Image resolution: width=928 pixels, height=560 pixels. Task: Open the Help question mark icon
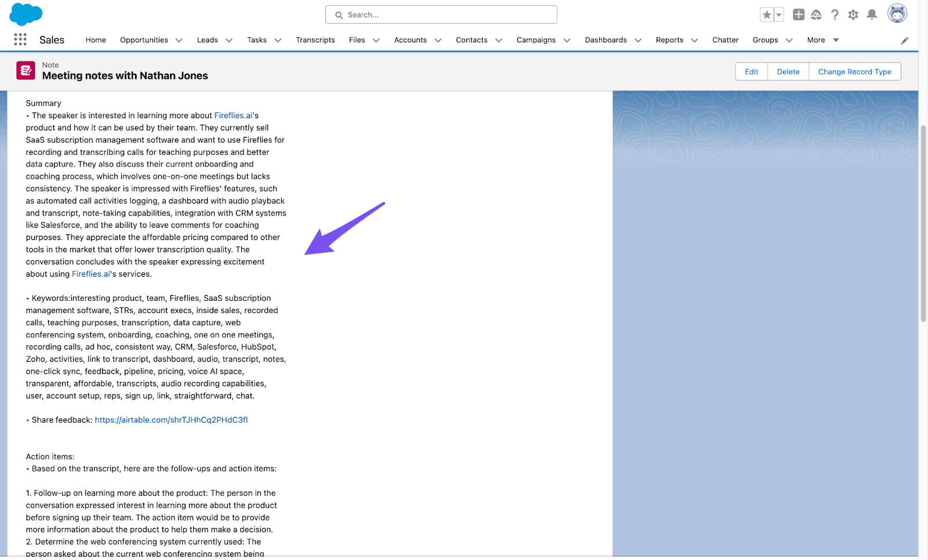point(835,14)
